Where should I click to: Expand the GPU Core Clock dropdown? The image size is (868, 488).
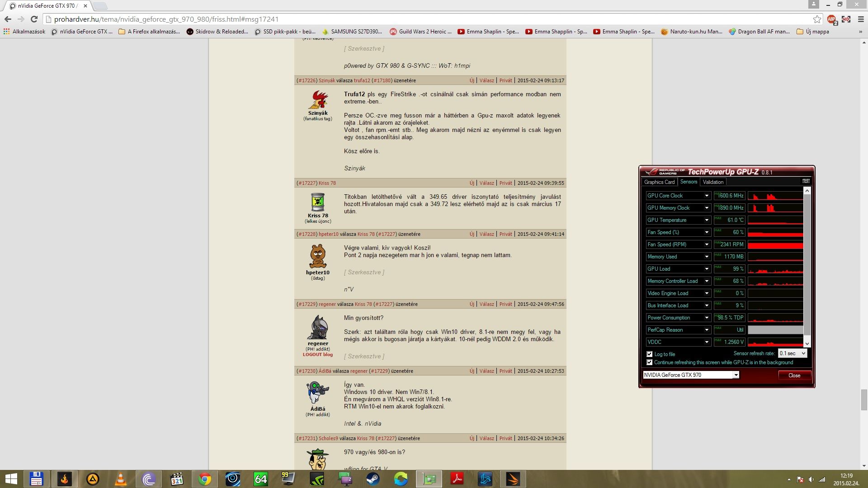(707, 196)
